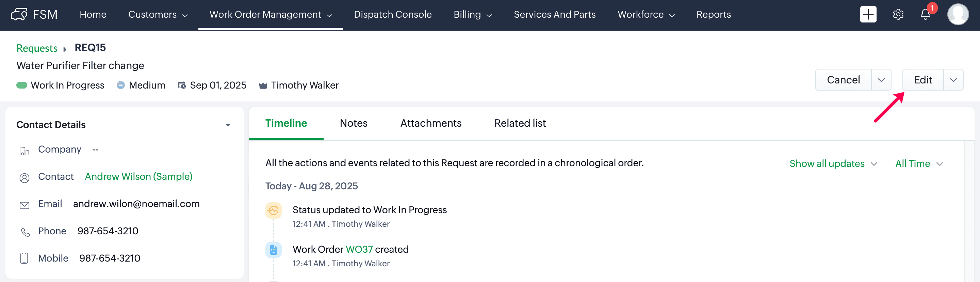Go to the Home menu

pos(93,14)
